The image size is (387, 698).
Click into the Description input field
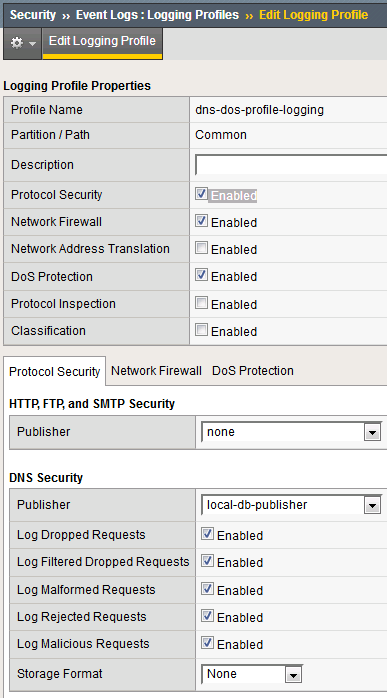point(291,165)
